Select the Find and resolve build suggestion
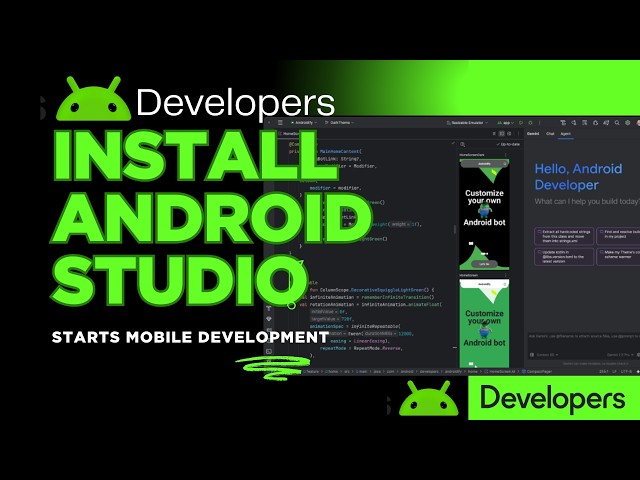This screenshot has width=640, height=480. pyautogui.click(x=618, y=236)
